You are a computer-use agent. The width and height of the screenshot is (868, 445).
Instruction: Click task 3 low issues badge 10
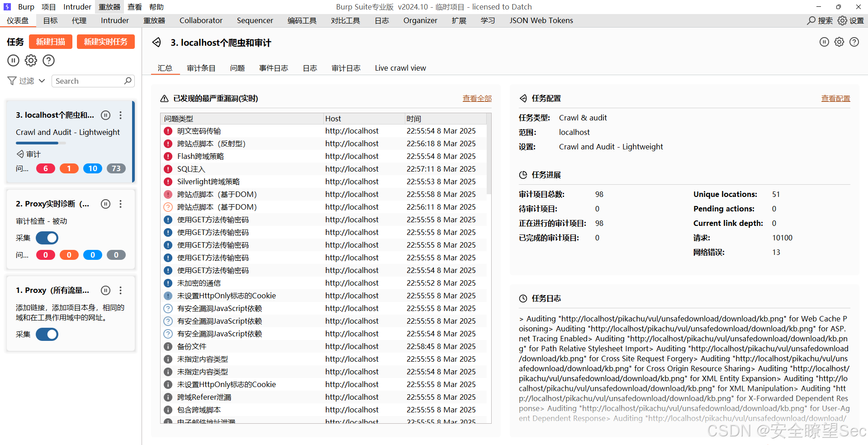tap(93, 168)
